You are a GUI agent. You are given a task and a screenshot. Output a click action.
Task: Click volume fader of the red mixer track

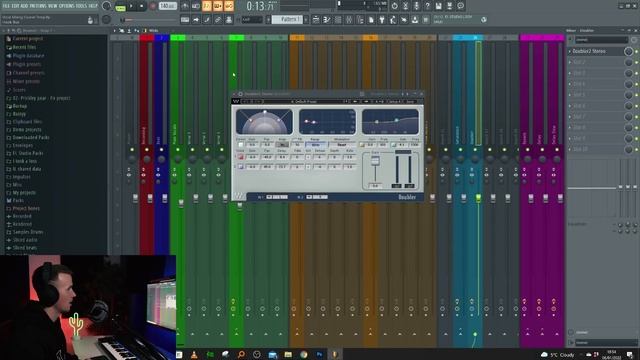(150, 198)
